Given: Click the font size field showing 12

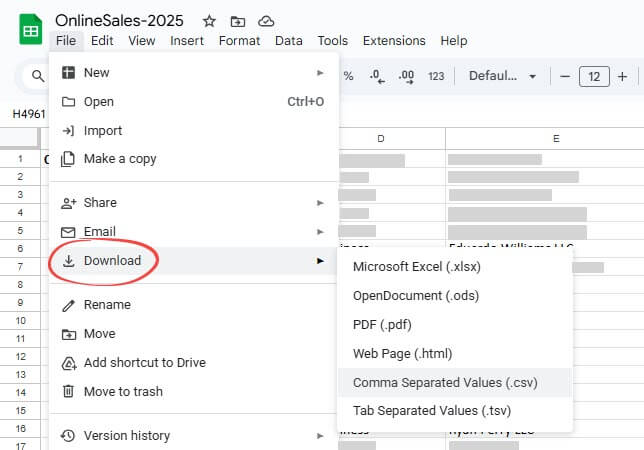Looking at the screenshot, I should point(594,76).
